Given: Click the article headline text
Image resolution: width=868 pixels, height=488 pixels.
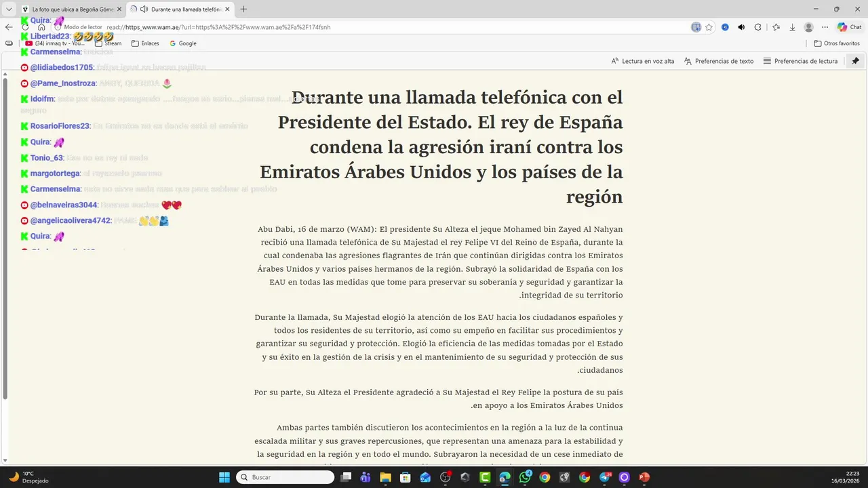Looking at the screenshot, I should pos(441,147).
